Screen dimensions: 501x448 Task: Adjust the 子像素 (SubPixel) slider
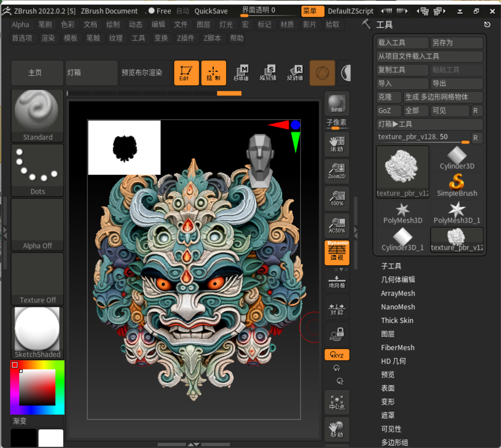click(337, 124)
